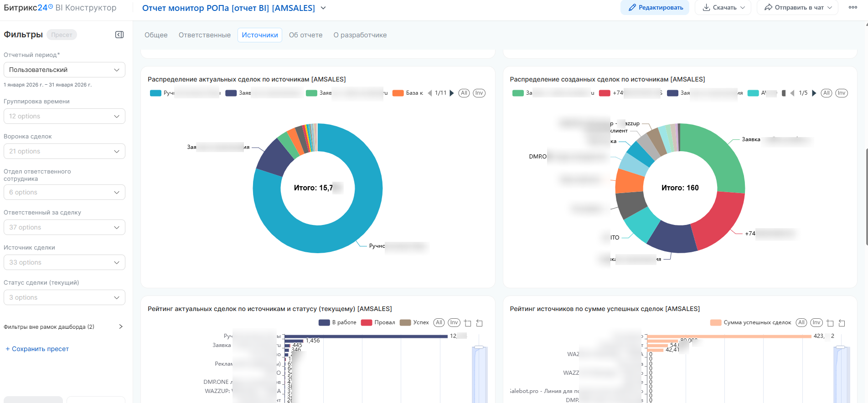Click the zoom-select icon in the deals rating chart

point(468,323)
